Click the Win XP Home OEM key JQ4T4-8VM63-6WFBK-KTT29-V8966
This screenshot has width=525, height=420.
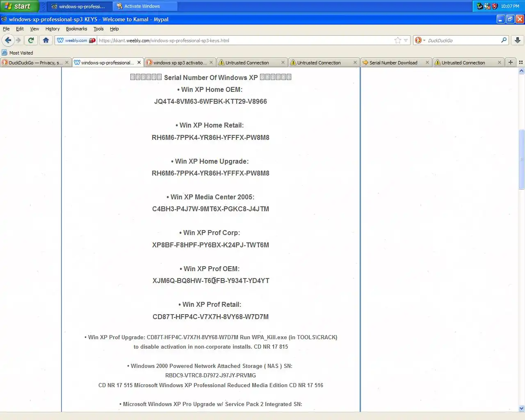coord(210,101)
